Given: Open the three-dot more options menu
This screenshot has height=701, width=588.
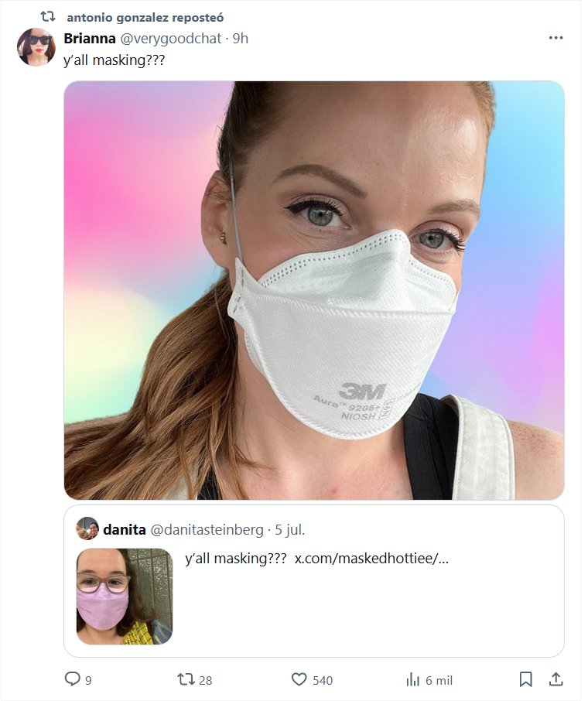Looking at the screenshot, I should [556, 38].
